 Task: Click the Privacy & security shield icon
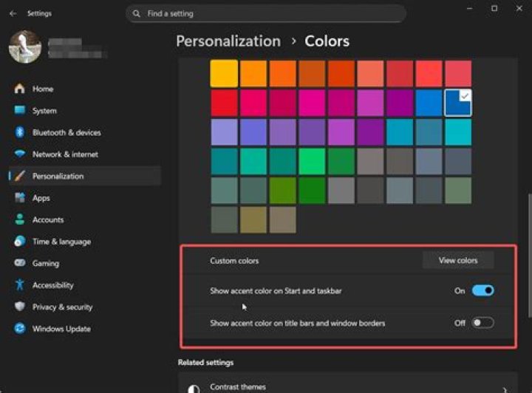[20, 307]
